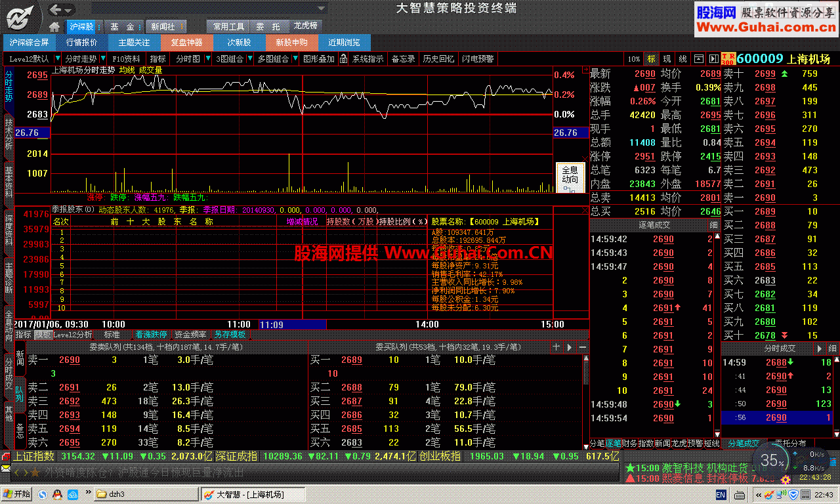Open the 分时图 dropdown arrow
840x504 pixels.
(207, 59)
